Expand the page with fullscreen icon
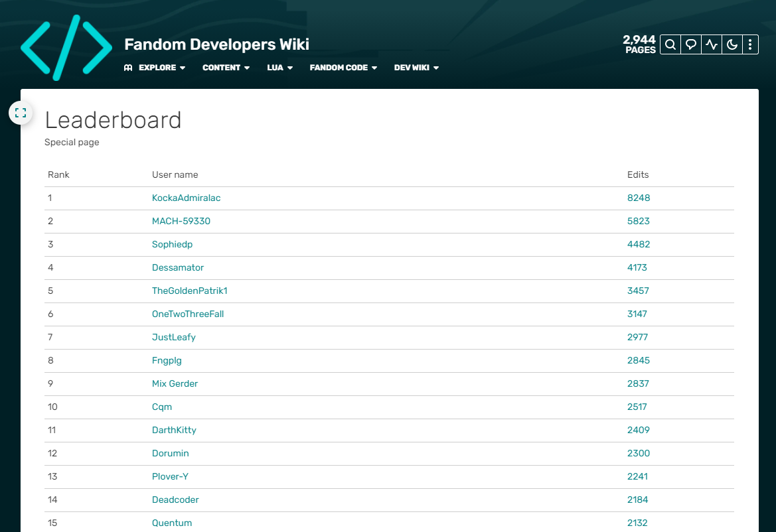The height and width of the screenshot is (532, 776). [21, 113]
